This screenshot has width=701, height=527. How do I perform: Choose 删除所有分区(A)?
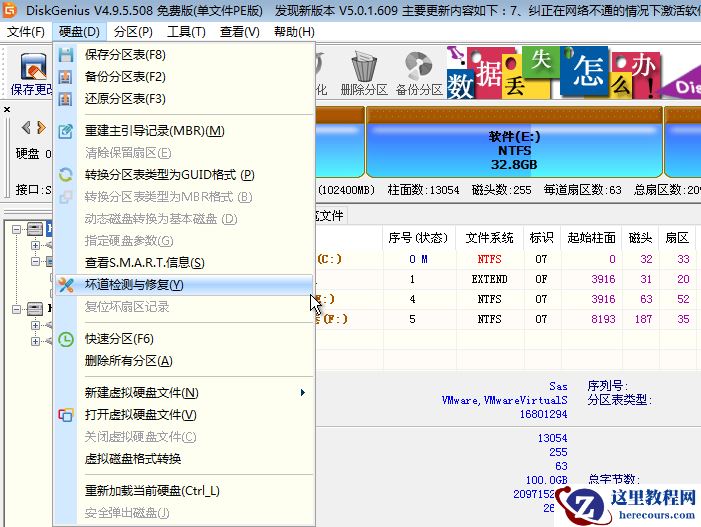click(x=184, y=361)
